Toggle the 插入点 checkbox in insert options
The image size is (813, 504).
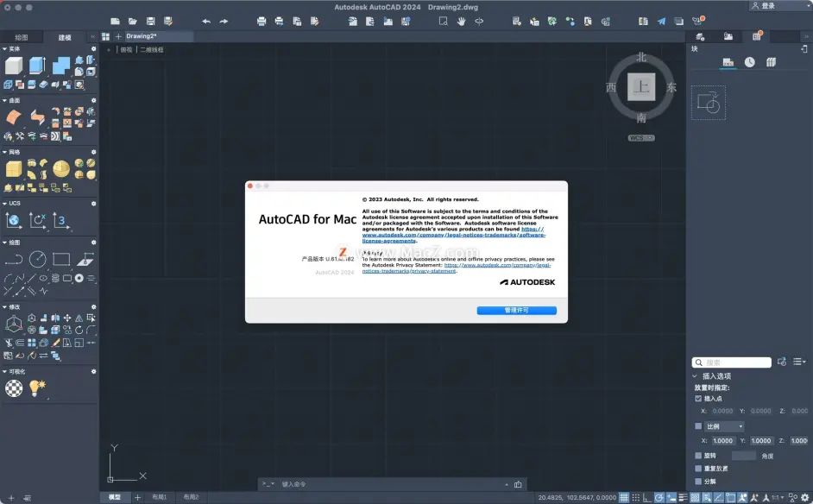[x=698, y=398]
